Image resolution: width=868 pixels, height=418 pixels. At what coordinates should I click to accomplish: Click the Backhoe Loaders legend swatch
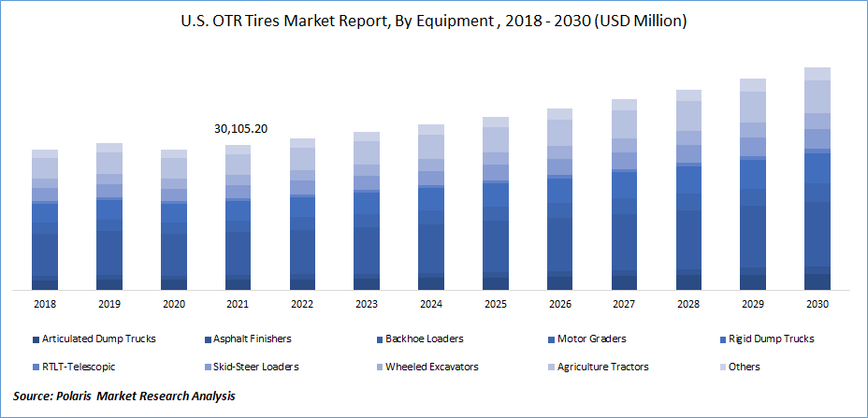[381, 339]
